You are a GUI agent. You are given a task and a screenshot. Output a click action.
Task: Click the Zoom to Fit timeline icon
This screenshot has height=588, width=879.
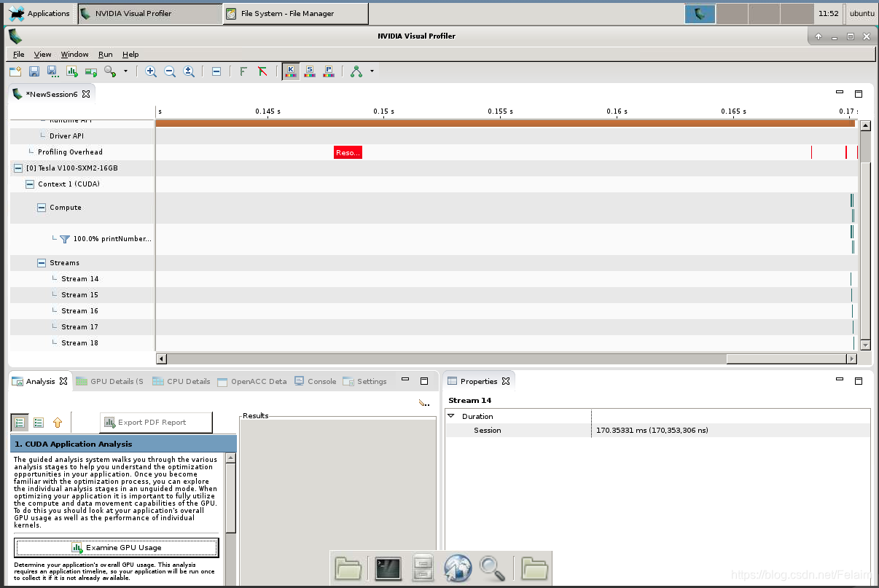coord(189,71)
